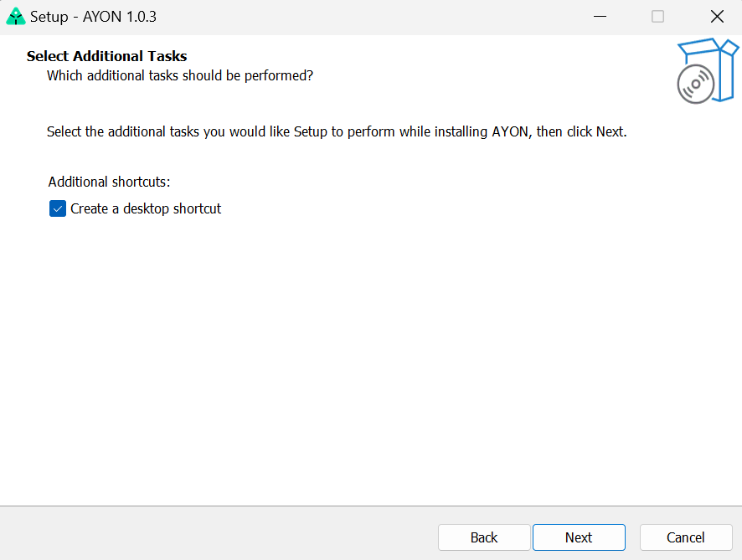Viewport: 742px width, 560px height.
Task: Cancel the AYON installation
Action: [x=685, y=537]
